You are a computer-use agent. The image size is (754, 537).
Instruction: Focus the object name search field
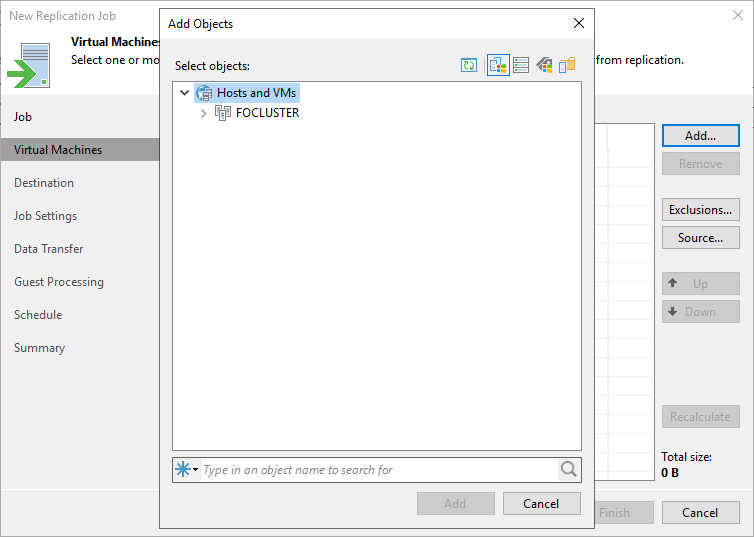[x=378, y=470]
